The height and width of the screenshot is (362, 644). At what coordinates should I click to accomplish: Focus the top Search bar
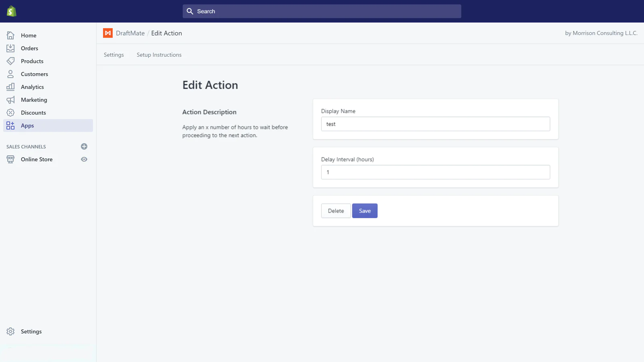tap(322, 11)
